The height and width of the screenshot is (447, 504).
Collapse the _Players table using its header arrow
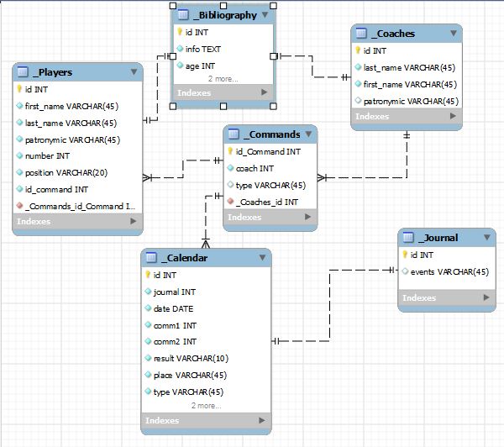[x=134, y=72]
